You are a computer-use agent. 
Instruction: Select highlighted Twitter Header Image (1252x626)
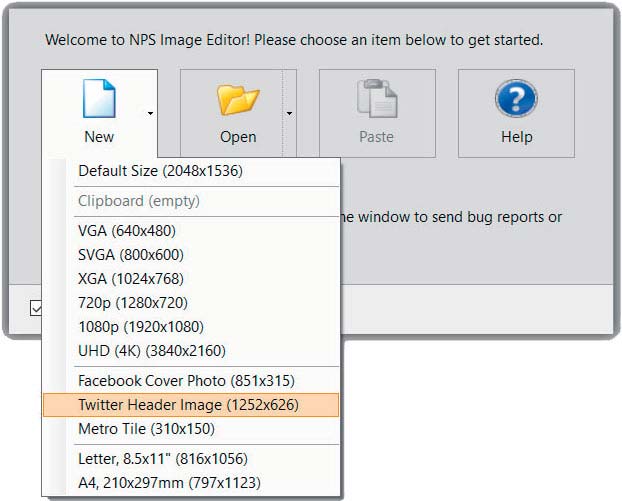[x=191, y=405]
